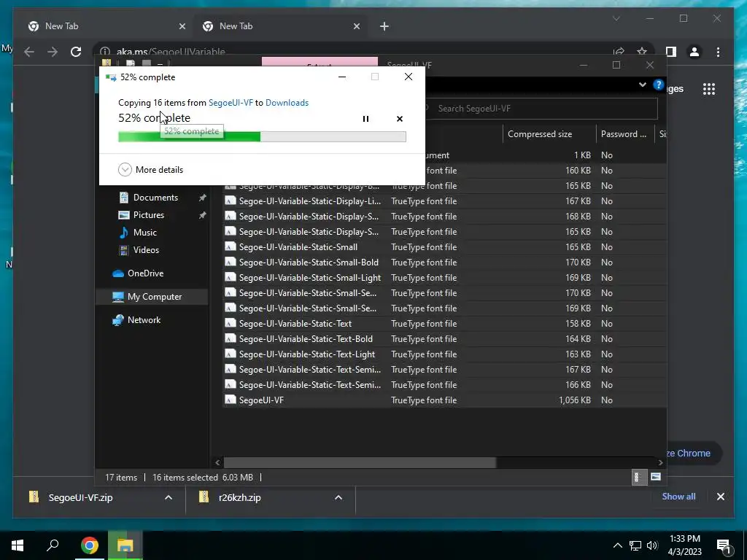Open Chrome side panel
This screenshot has height=560, width=747.
(671, 52)
